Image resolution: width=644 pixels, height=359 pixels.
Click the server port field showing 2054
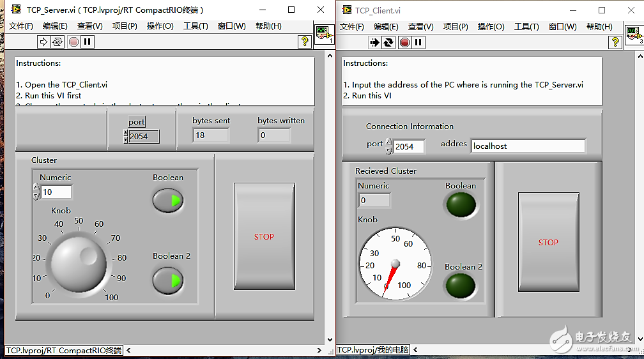(144, 136)
